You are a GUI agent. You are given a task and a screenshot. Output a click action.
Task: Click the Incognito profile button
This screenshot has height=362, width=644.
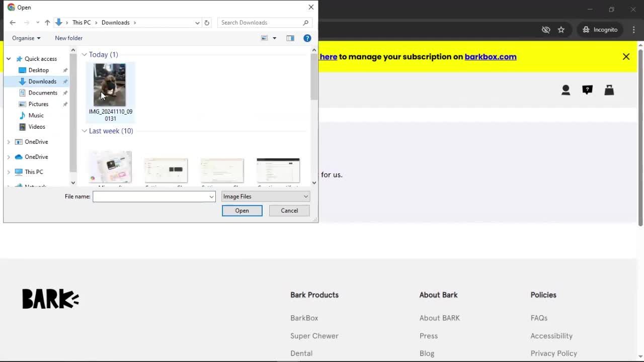coord(600,30)
